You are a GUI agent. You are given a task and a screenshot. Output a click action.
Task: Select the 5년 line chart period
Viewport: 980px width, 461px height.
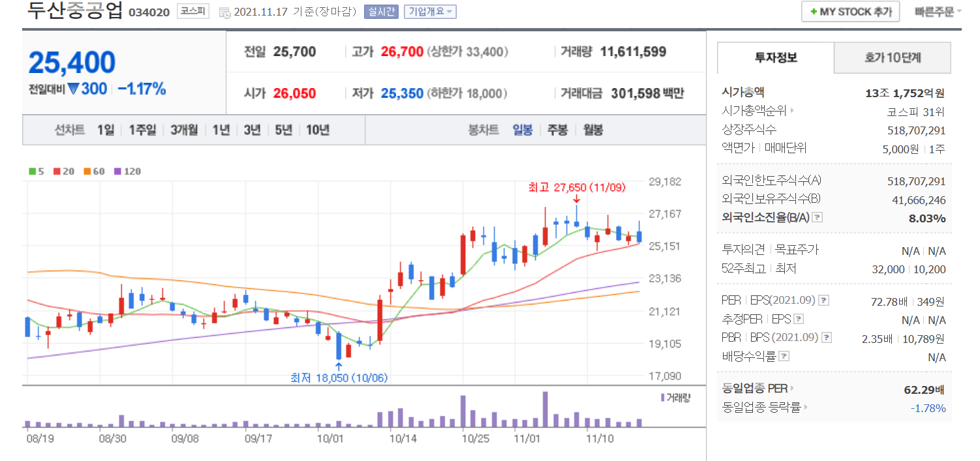pyautogui.click(x=283, y=130)
